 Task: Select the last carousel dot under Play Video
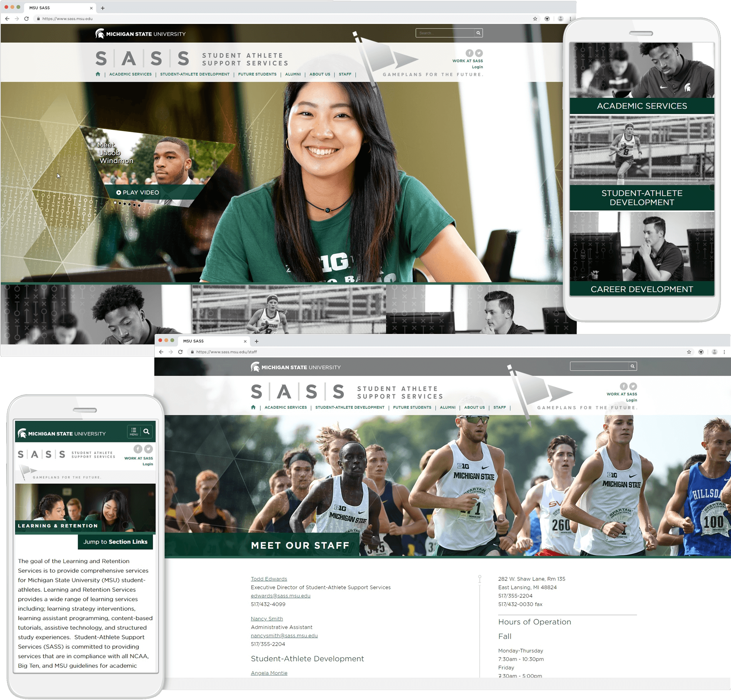pos(139,206)
